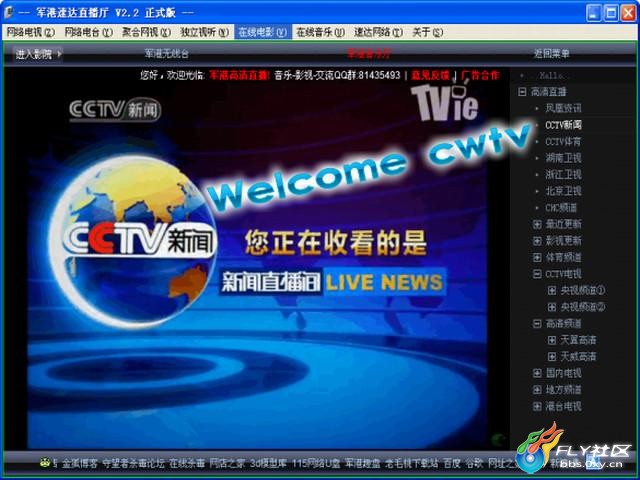This screenshot has height=480, width=640.
Task: Open the 谷歌 link
Action: pyautogui.click(x=474, y=463)
